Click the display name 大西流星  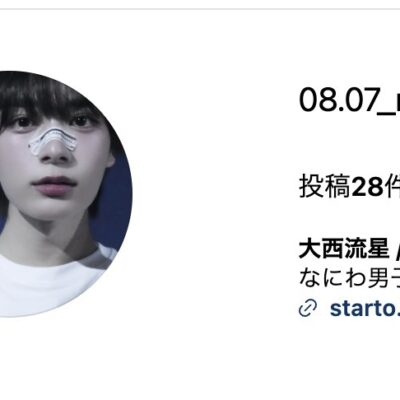pos(344,249)
